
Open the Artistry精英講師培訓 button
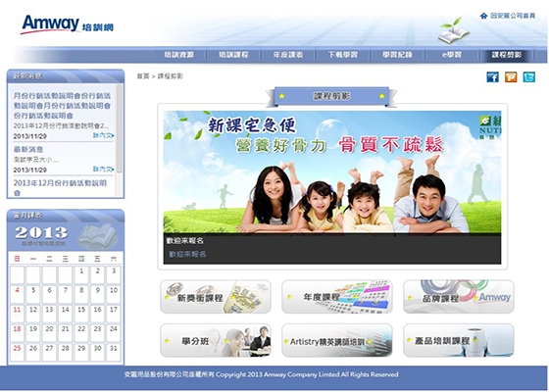pyautogui.click(x=337, y=341)
